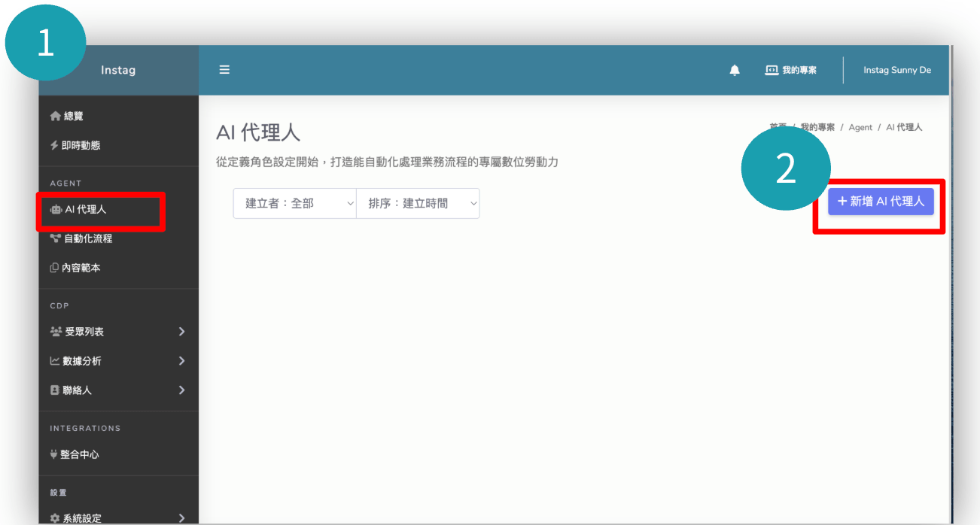980x525 pixels.
Task: Open the Instag Sunny De account menu
Action: coord(896,70)
